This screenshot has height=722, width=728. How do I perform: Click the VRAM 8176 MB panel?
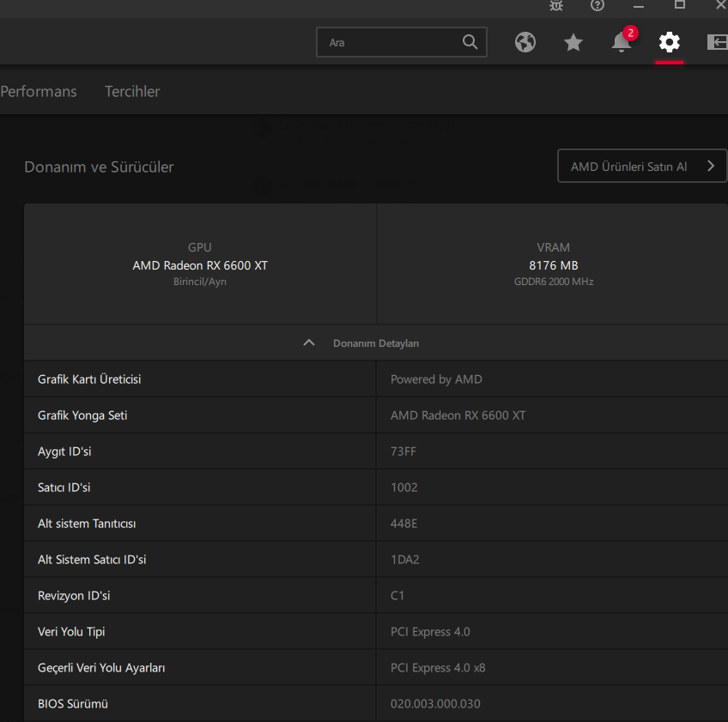(554, 264)
